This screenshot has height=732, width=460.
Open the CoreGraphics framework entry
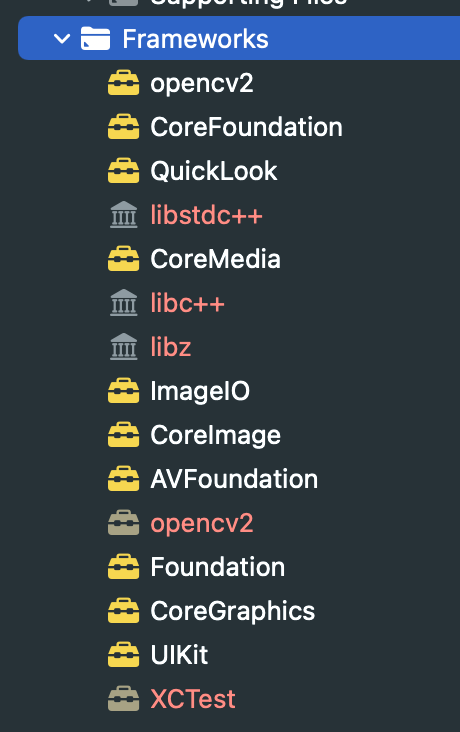click(x=233, y=611)
